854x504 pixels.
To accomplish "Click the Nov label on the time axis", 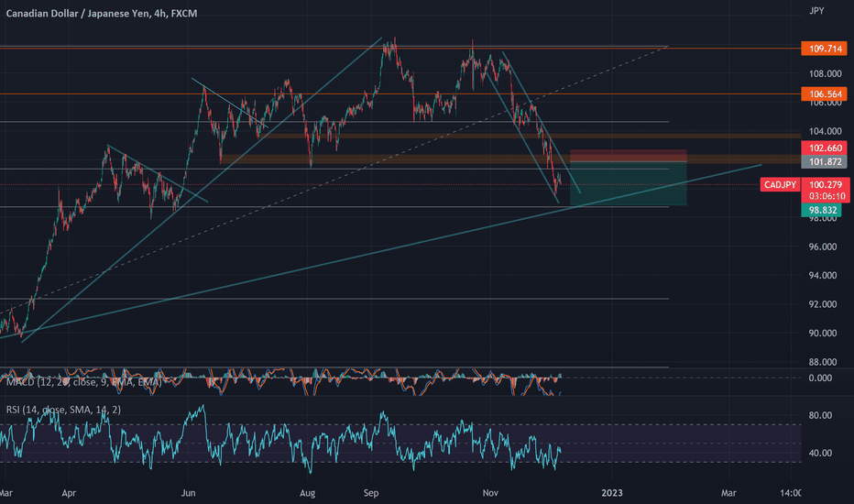I will [490, 493].
